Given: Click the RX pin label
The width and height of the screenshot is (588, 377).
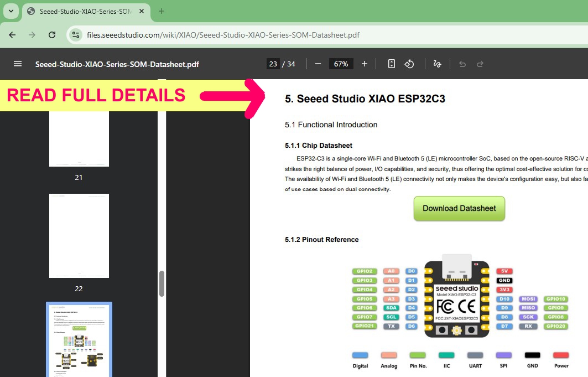Looking at the screenshot, I should tap(528, 327).
